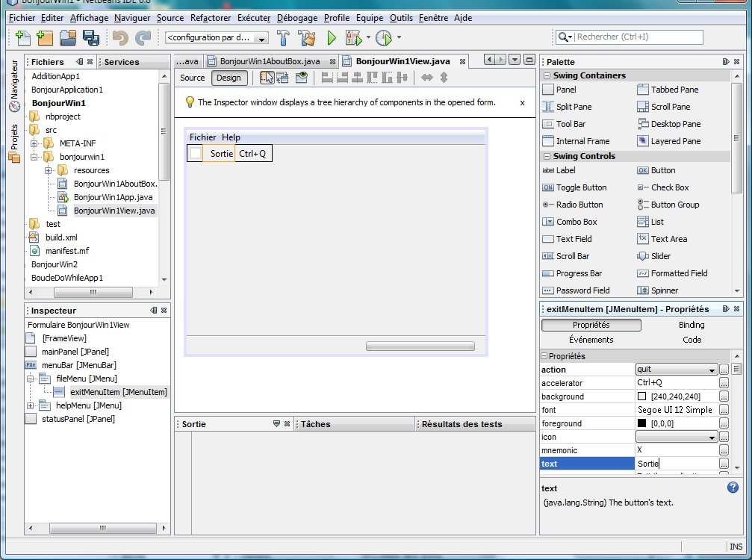The height and width of the screenshot is (560, 752).
Task: Open the font property editor button
Action: click(x=724, y=410)
